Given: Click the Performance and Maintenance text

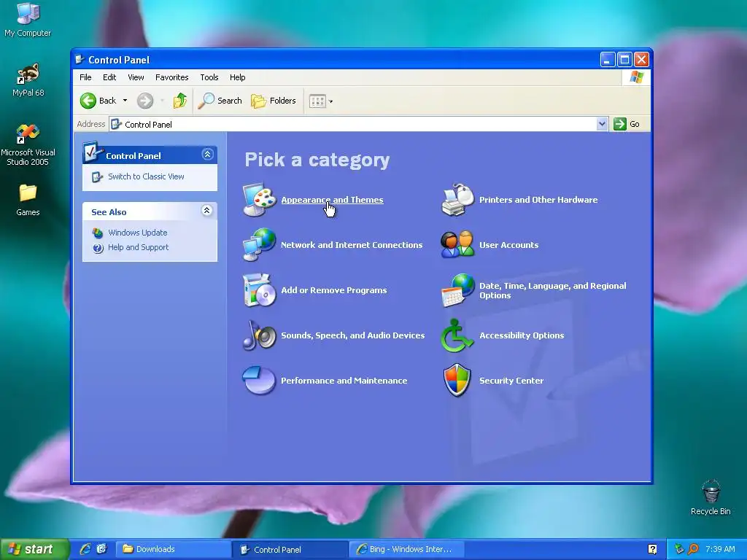Looking at the screenshot, I should pos(344,381).
